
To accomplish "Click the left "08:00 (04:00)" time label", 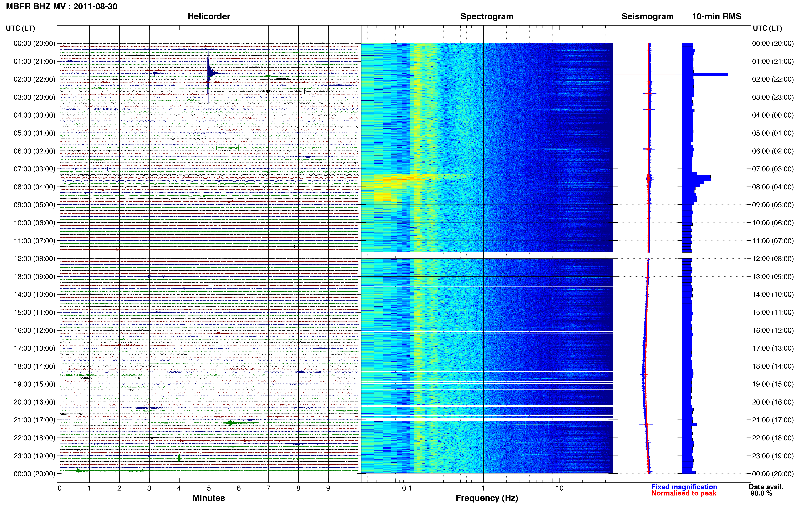I will (x=34, y=187).
